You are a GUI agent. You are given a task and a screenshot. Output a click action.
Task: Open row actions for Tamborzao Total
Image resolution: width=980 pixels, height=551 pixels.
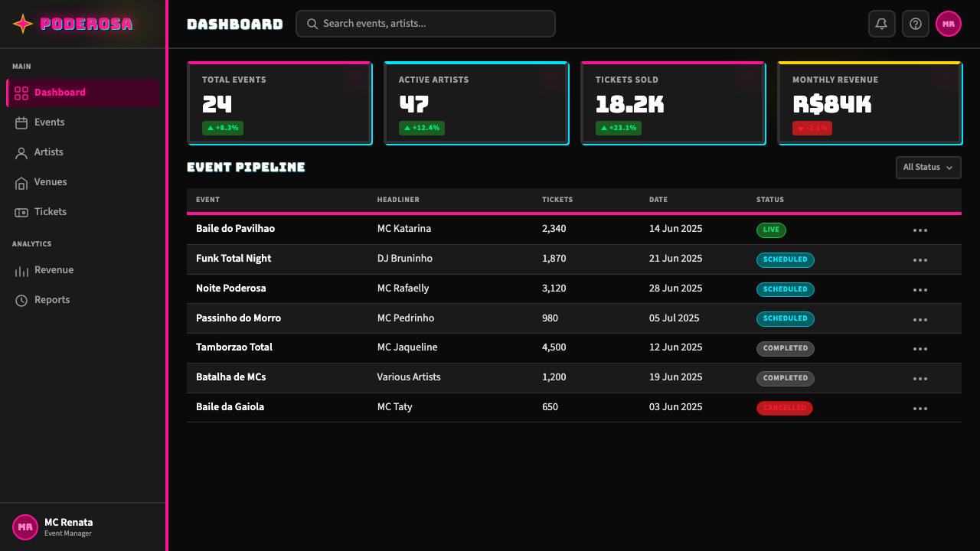pyautogui.click(x=920, y=349)
